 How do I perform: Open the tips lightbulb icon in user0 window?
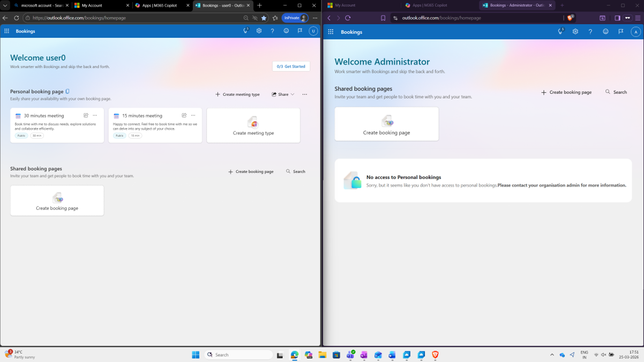point(245,31)
